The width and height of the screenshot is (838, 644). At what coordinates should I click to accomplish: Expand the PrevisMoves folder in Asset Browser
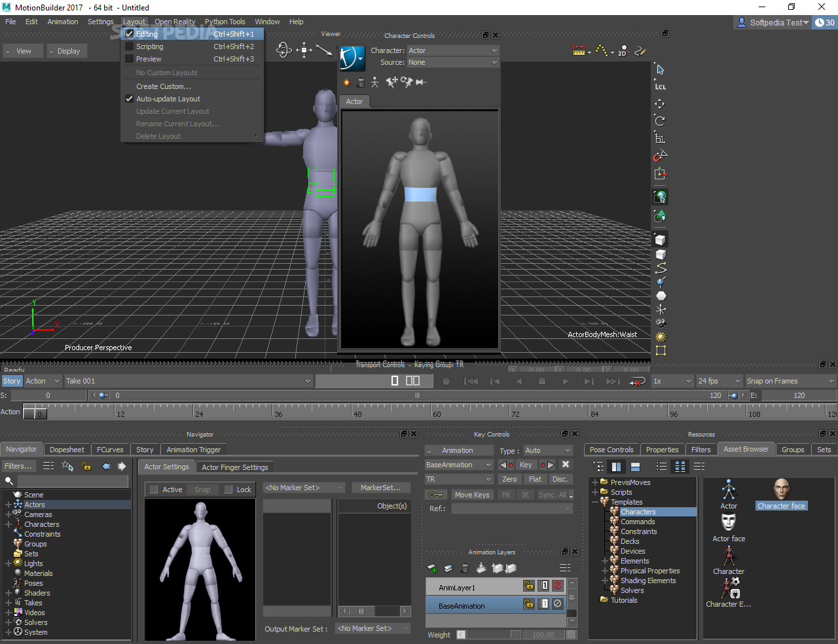click(595, 482)
